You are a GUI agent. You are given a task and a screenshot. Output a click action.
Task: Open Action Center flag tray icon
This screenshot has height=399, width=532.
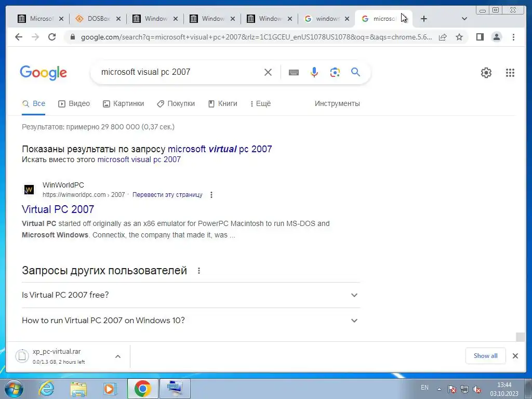(x=451, y=389)
